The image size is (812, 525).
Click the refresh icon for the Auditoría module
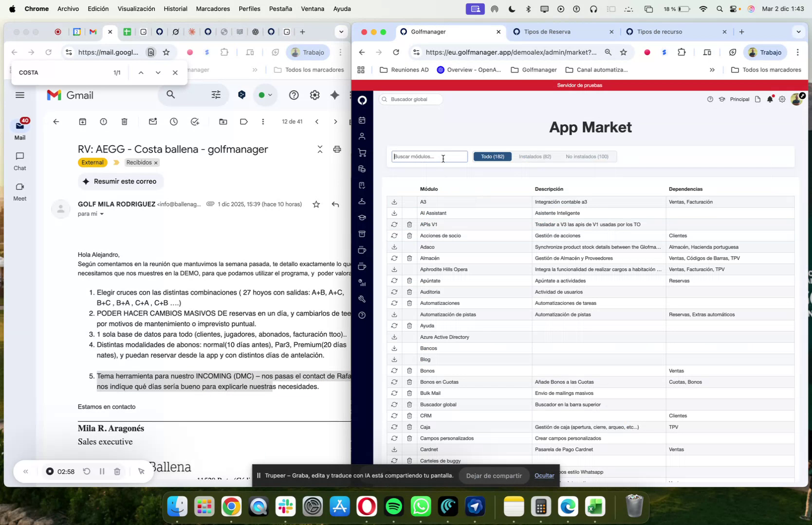click(x=394, y=292)
